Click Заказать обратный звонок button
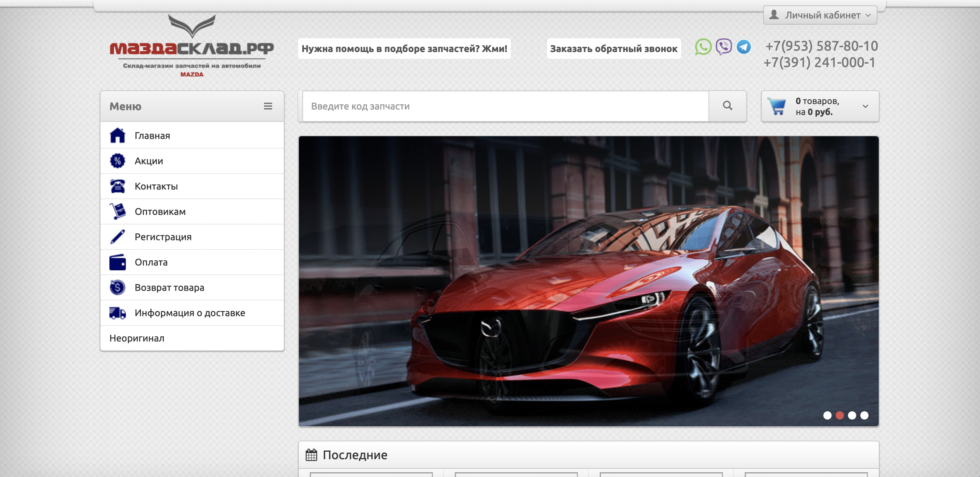This screenshot has height=477, width=980. (613, 49)
